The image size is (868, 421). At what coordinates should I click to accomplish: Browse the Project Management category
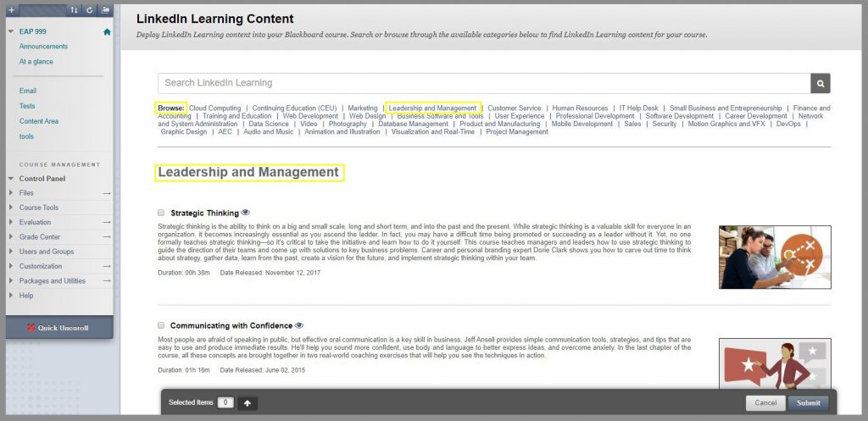tap(517, 131)
